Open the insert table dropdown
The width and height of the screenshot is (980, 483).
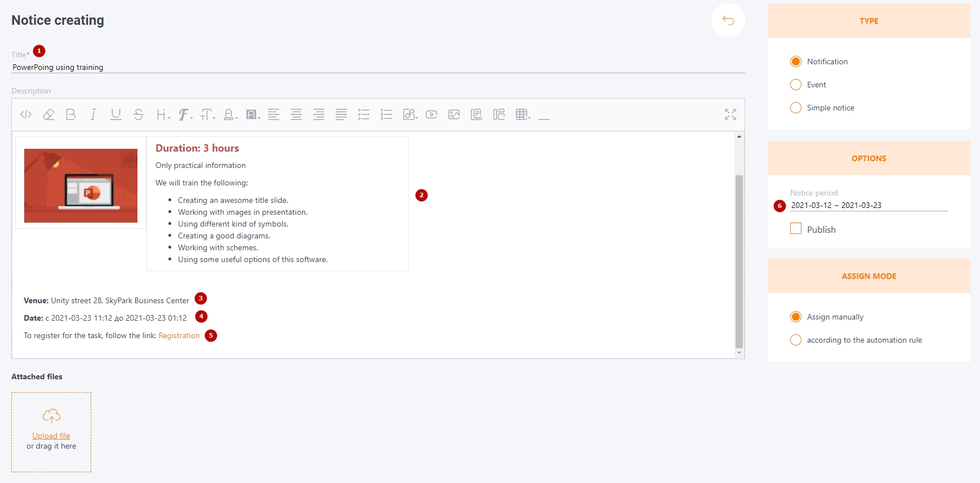pos(523,115)
